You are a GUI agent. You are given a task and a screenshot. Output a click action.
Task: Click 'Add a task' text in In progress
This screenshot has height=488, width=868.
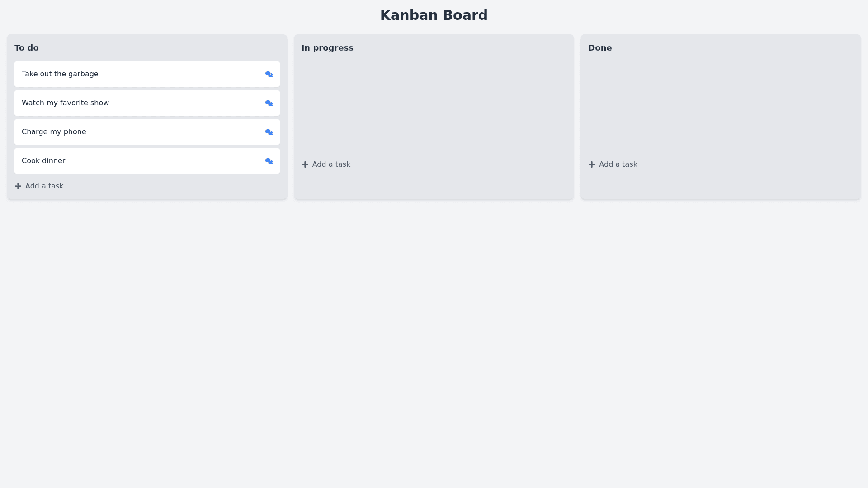(331, 164)
